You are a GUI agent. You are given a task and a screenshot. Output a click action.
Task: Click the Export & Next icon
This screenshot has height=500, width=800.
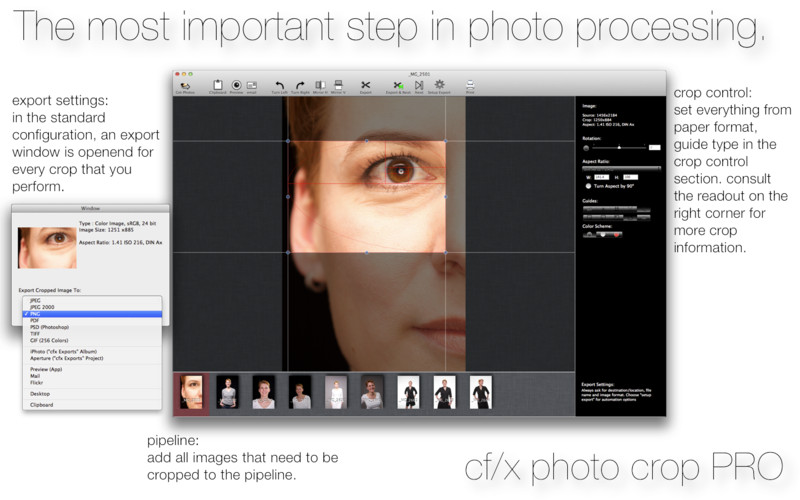pyautogui.click(x=398, y=86)
